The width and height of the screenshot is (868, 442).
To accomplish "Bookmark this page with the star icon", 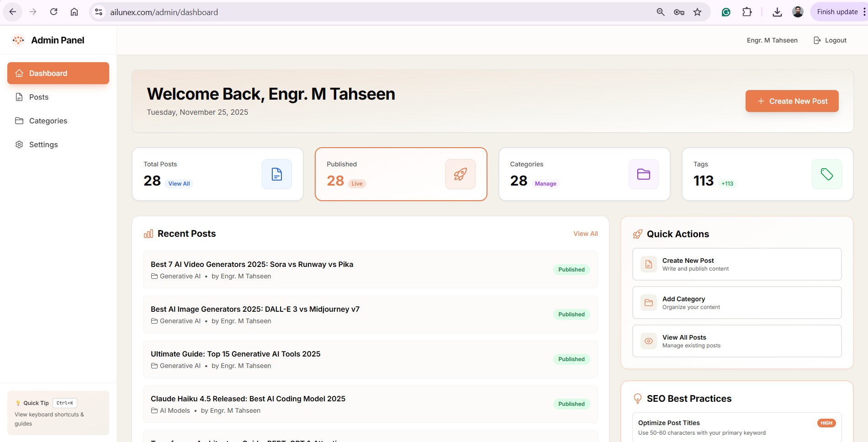I will tap(697, 12).
